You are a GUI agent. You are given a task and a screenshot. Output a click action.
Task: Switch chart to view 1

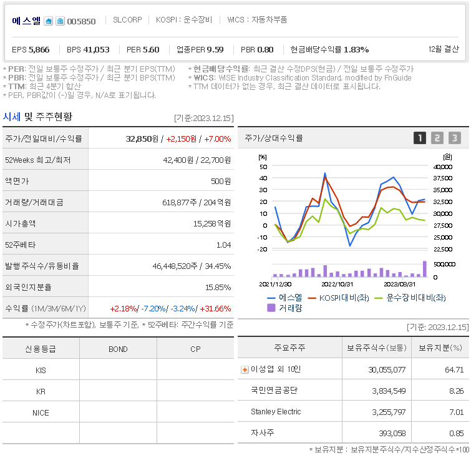pos(420,138)
